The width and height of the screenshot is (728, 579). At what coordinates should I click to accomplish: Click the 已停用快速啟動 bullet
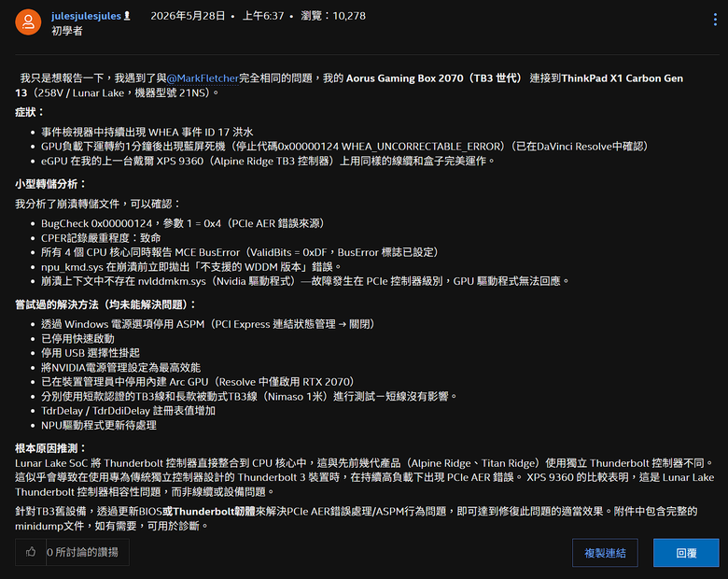[x=77, y=338]
